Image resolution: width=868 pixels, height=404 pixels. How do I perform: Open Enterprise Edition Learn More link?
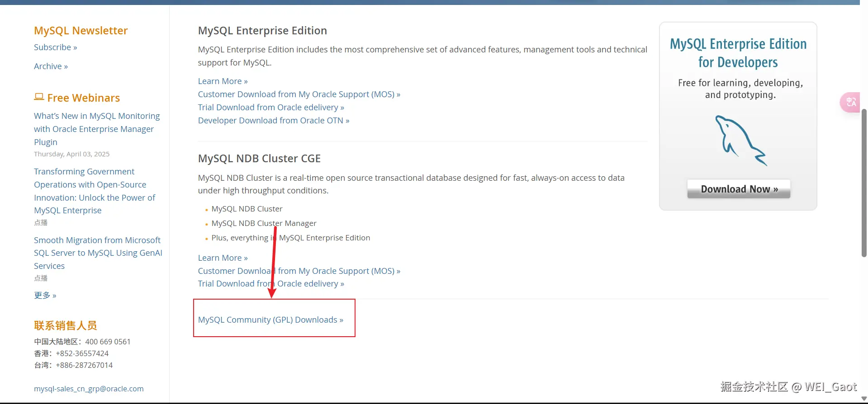tap(223, 81)
